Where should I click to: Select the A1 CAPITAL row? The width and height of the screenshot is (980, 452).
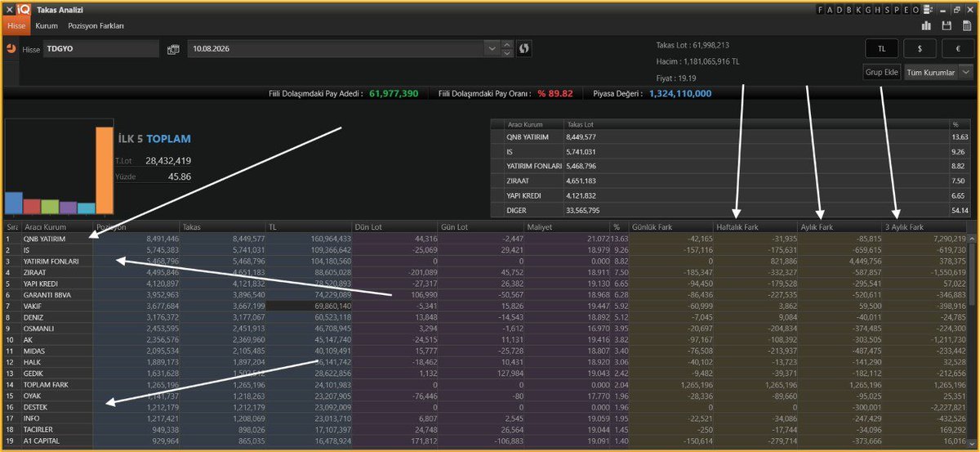tap(486, 440)
